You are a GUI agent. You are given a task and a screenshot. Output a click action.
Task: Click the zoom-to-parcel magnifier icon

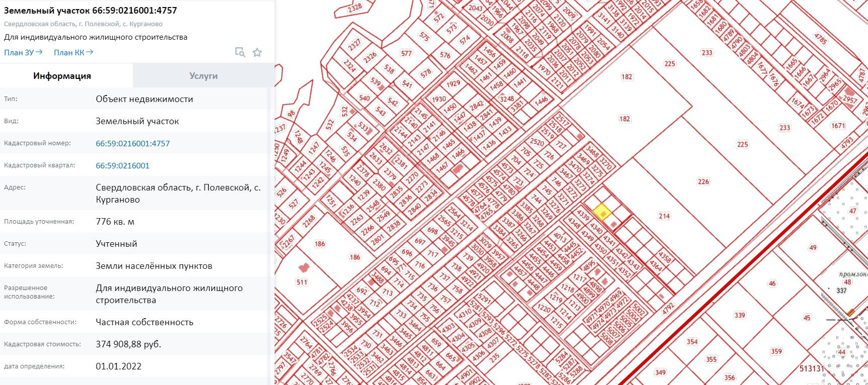(x=240, y=52)
